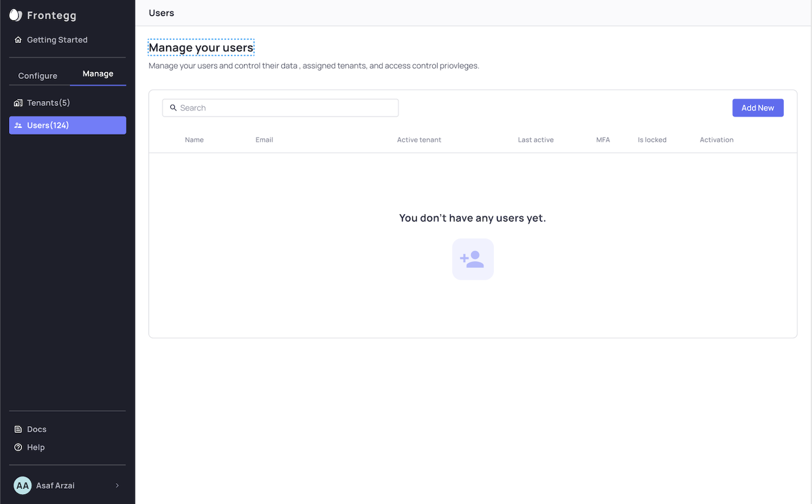Click the Last active column header
812x504 pixels.
tap(536, 140)
